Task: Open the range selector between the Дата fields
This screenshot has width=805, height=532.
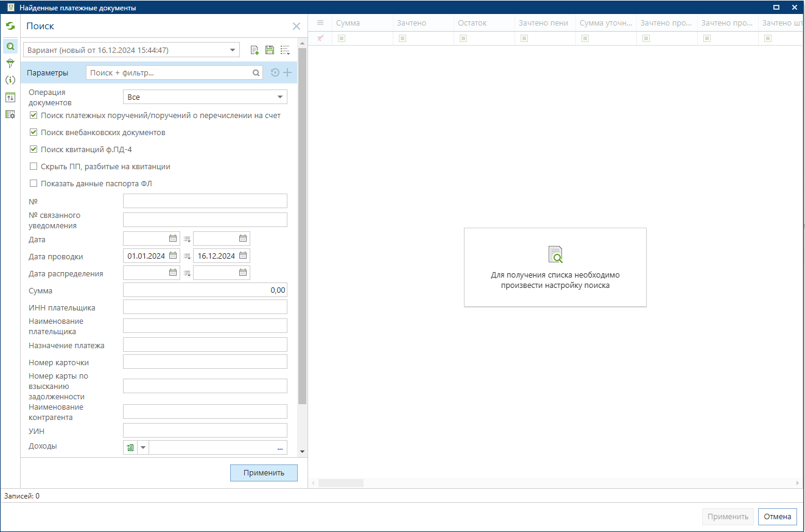Action: coord(187,239)
